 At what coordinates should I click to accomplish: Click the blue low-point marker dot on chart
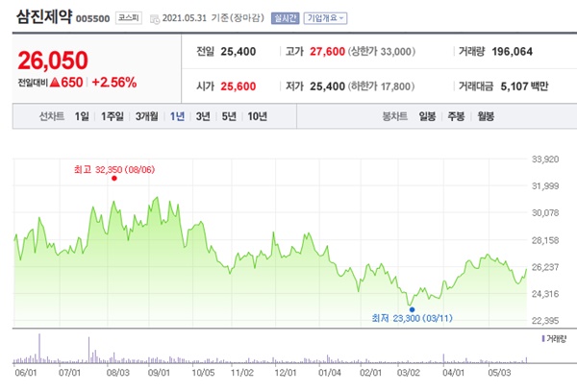[412, 309]
